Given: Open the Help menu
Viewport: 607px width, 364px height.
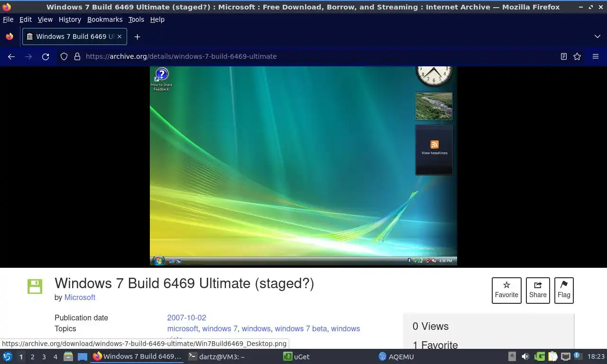Looking at the screenshot, I should tap(157, 19).
